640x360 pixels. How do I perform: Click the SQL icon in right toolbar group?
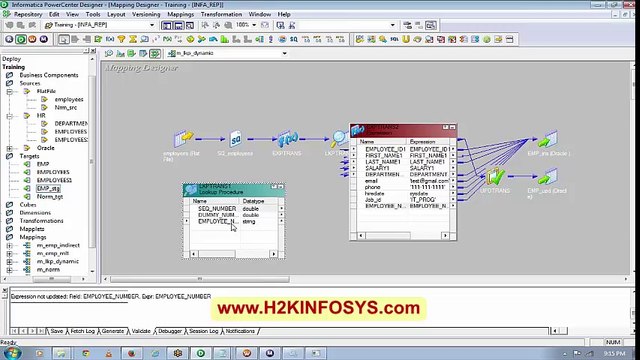tap(394, 39)
